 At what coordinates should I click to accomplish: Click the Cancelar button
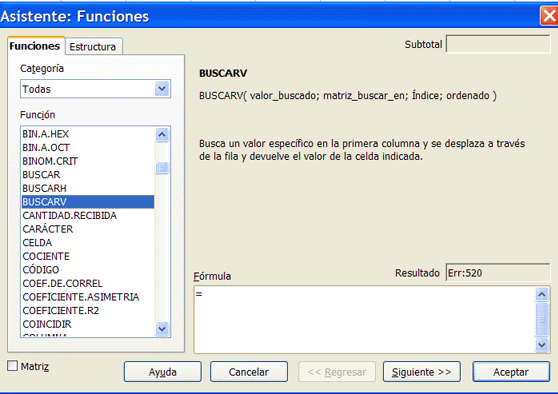pyautogui.click(x=249, y=372)
